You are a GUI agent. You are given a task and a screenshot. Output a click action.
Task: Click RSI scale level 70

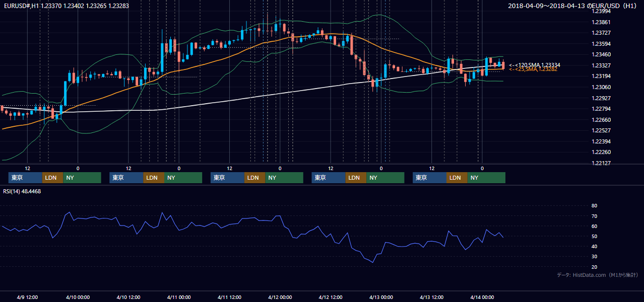[594, 216]
